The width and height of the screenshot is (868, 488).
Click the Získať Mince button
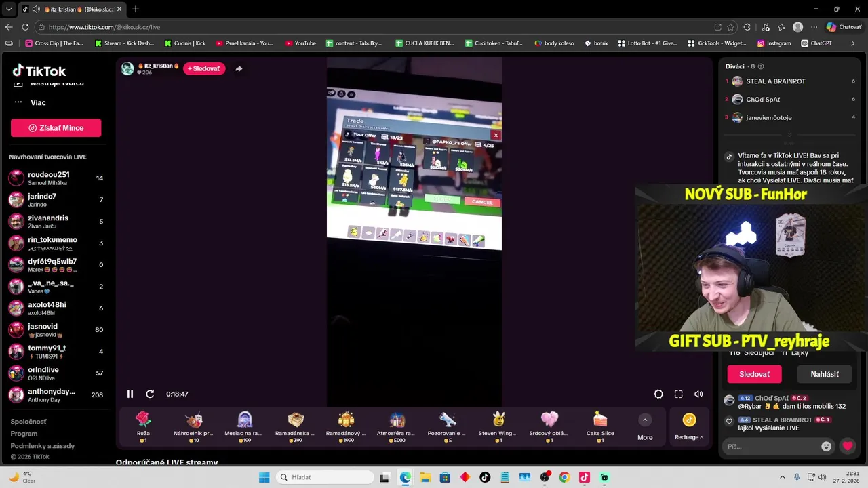[x=56, y=128]
